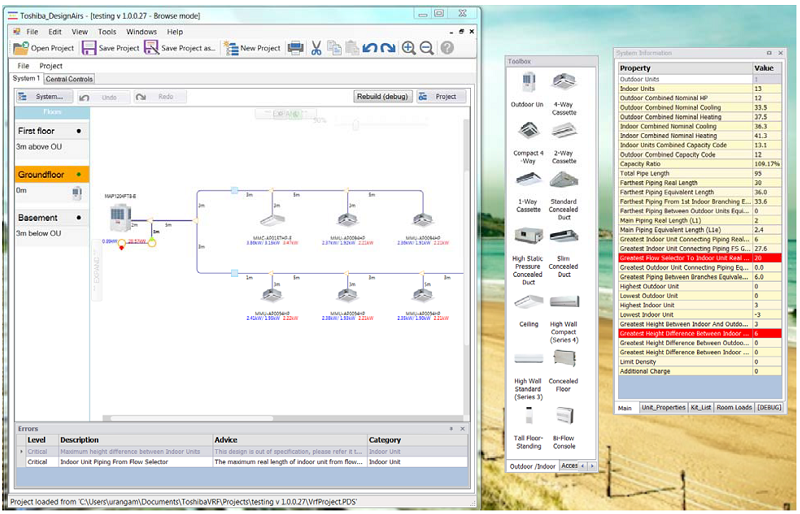Click Save Project floppy disk icon
This screenshot has width=800, height=514.
point(89,48)
